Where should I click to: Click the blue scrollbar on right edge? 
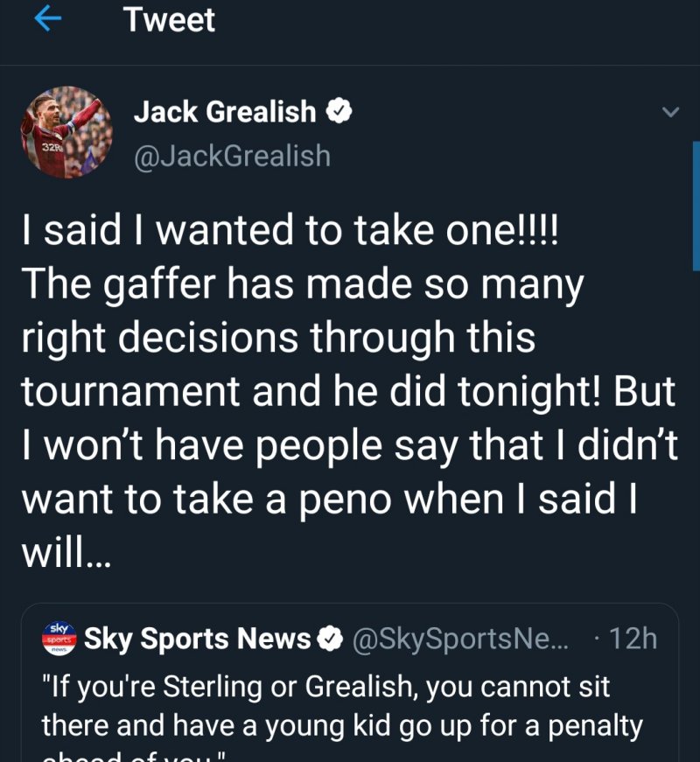coord(696,206)
